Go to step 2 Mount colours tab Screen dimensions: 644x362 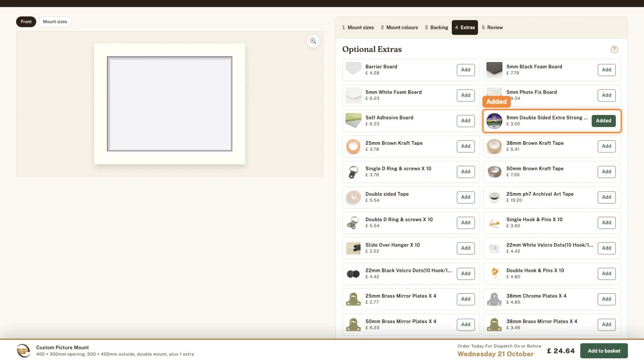pyautogui.click(x=399, y=27)
